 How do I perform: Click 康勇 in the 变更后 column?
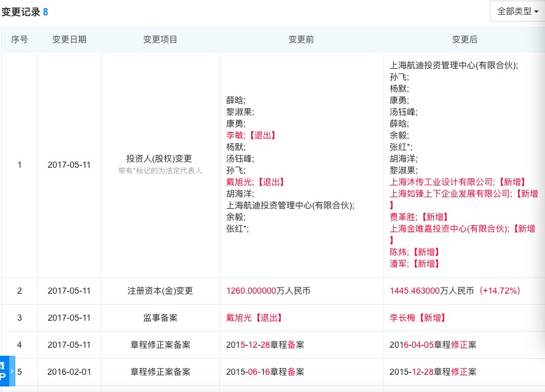tap(399, 100)
